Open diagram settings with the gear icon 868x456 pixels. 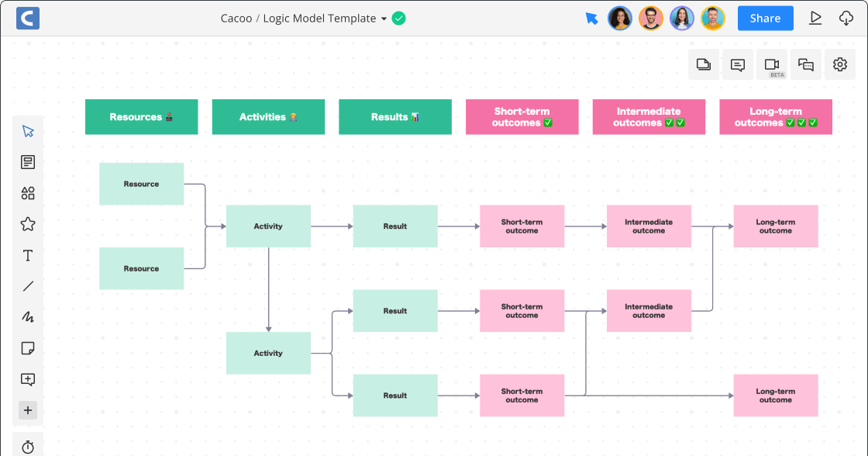click(x=839, y=64)
